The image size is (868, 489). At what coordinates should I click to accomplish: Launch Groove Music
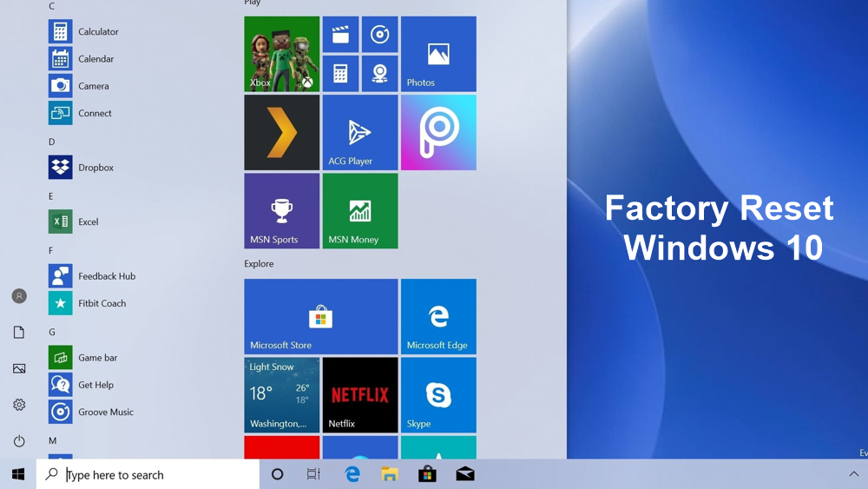coord(91,412)
